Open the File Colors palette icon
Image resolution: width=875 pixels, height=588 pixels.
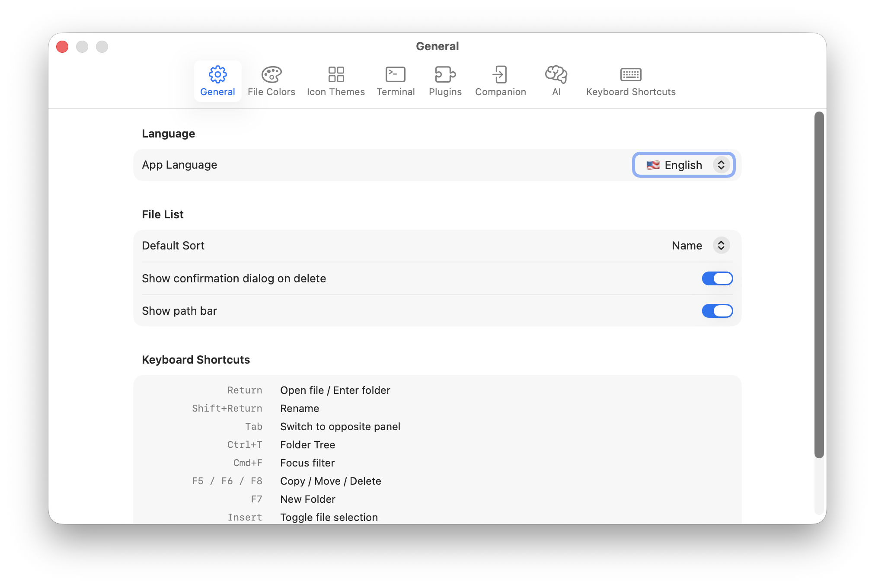tap(271, 74)
